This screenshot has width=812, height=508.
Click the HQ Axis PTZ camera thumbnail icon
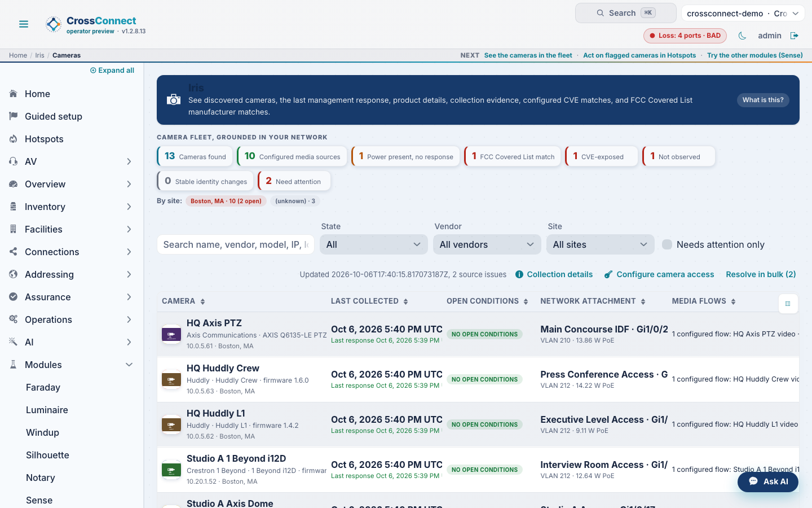pos(171,334)
